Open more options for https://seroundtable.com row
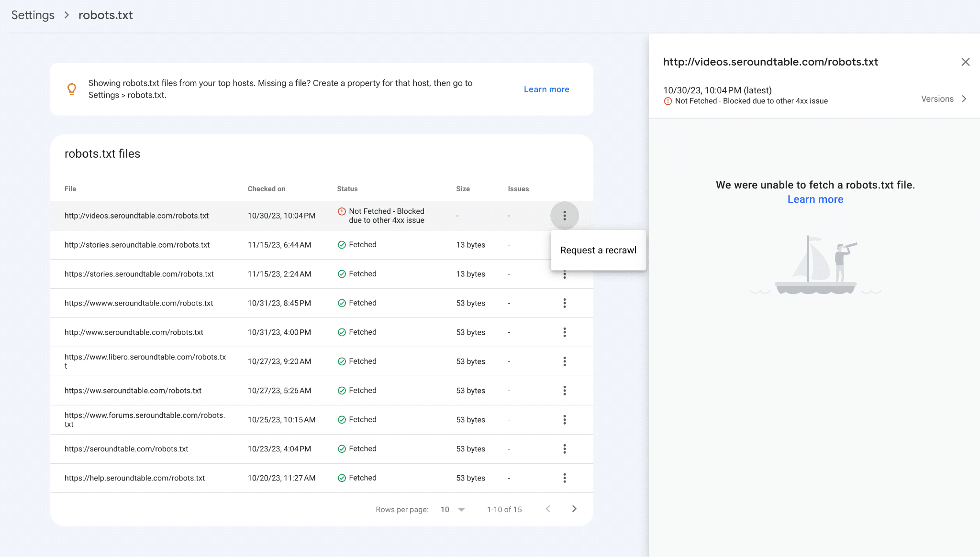980x557 pixels. tap(565, 449)
